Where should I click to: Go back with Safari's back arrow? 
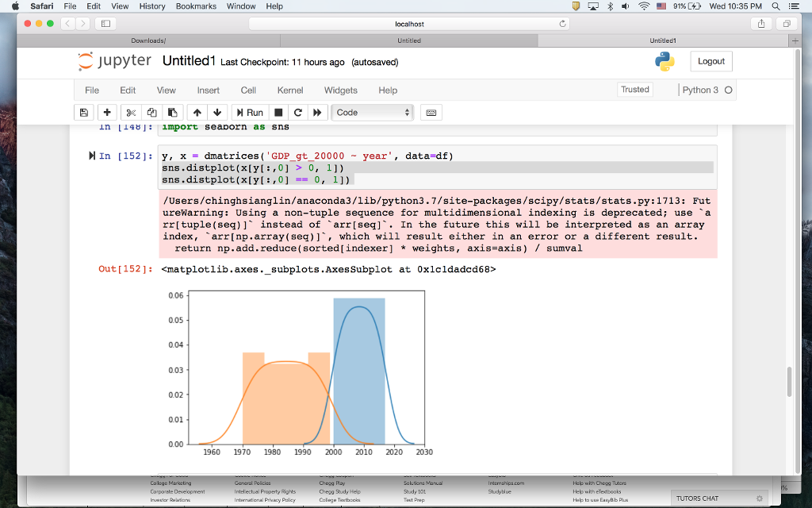(68, 23)
